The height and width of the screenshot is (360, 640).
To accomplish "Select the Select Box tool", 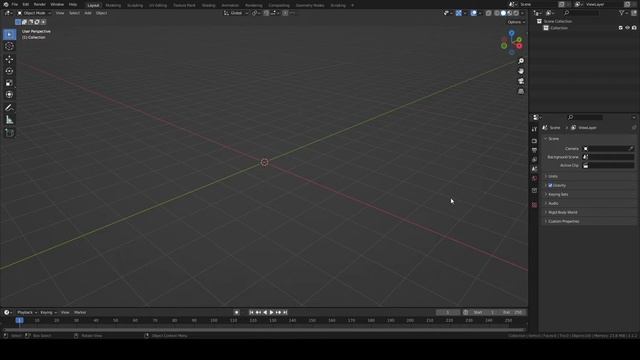I will point(9,35).
